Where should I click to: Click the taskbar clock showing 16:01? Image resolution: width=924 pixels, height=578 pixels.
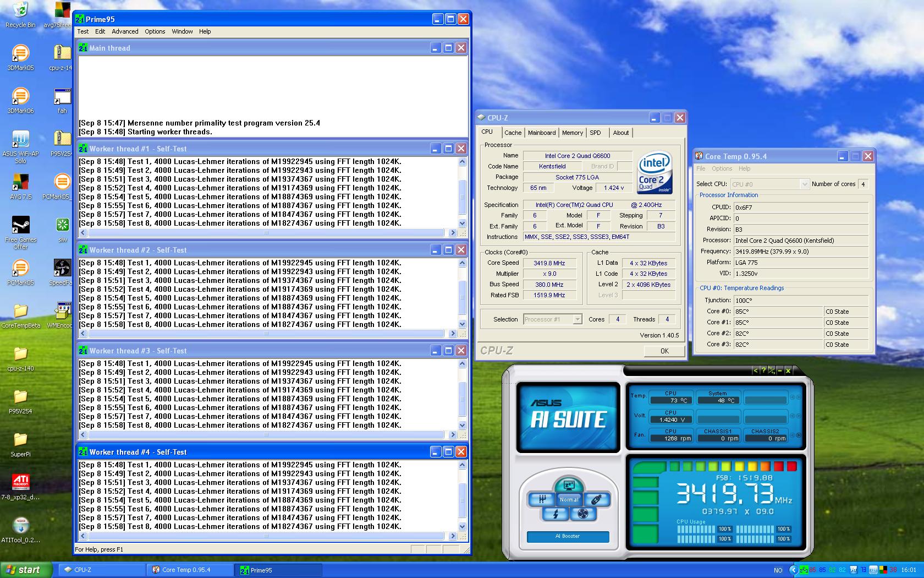click(909, 570)
